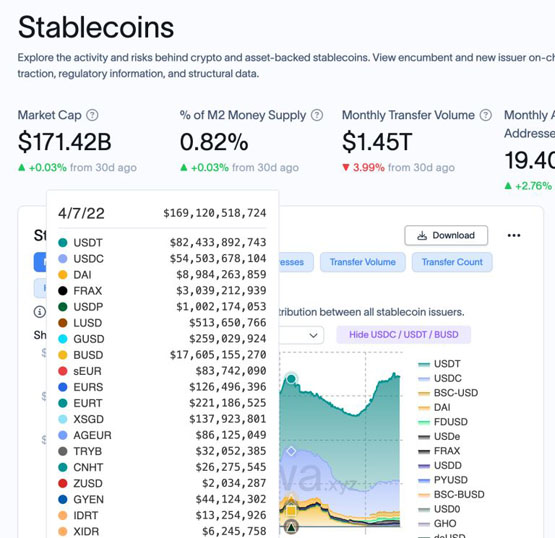Screen dimensions: 555x538
Task: Click the USDP row label in tooltip
Action: [88, 307]
